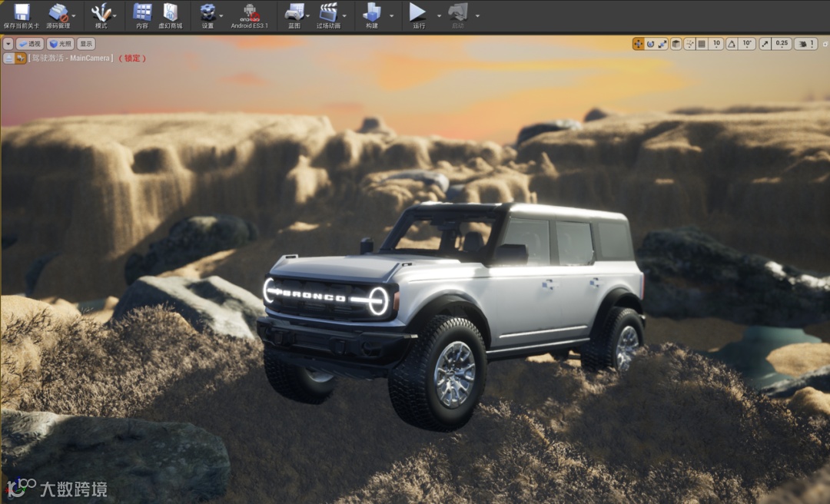This screenshot has width=830, height=504.
Task: Toggle pilot camera view icon
Action: tap(21, 58)
